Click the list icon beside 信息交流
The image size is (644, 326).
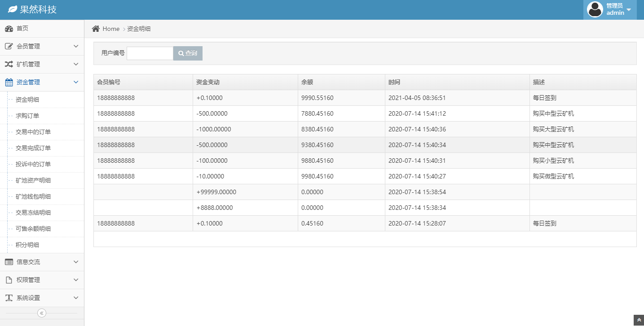point(9,262)
